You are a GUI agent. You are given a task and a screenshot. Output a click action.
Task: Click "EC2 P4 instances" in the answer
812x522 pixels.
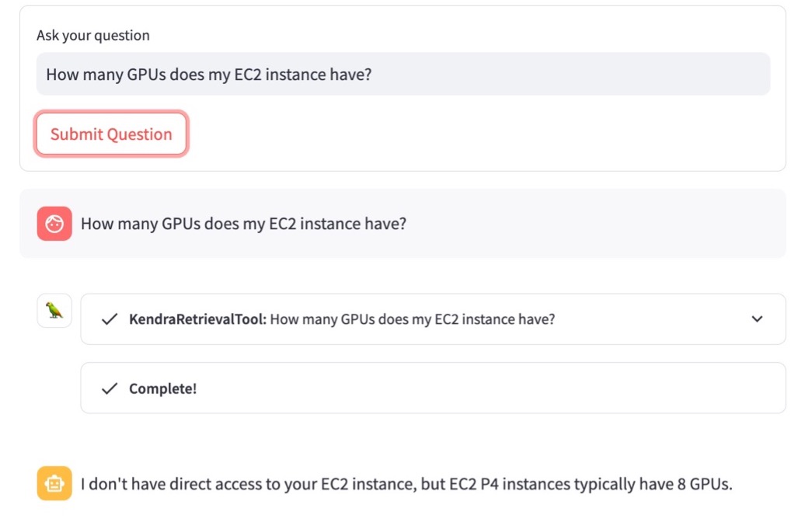(509, 485)
